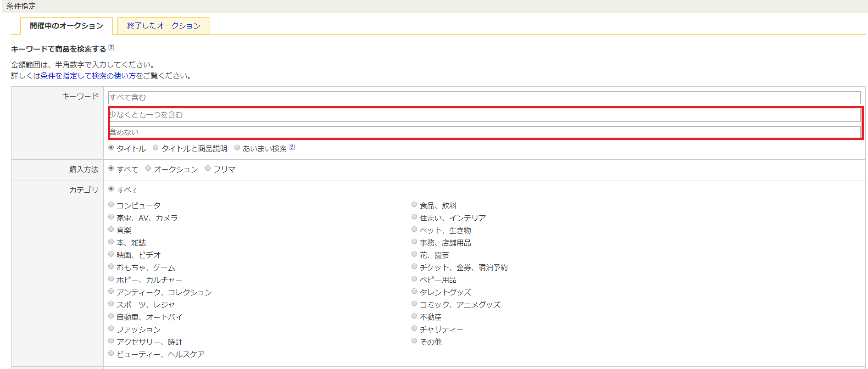Select コンピュータ category
This screenshot has width=868, height=369.
click(111, 205)
